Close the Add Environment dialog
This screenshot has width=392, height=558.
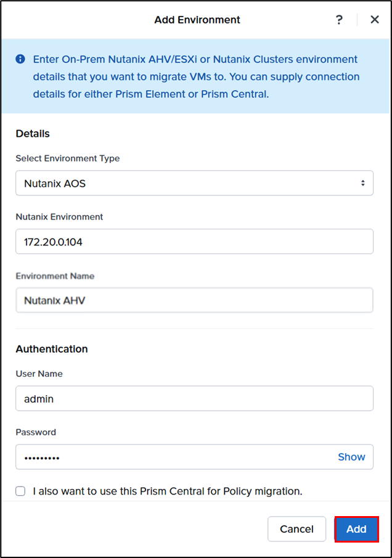coord(375,20)
